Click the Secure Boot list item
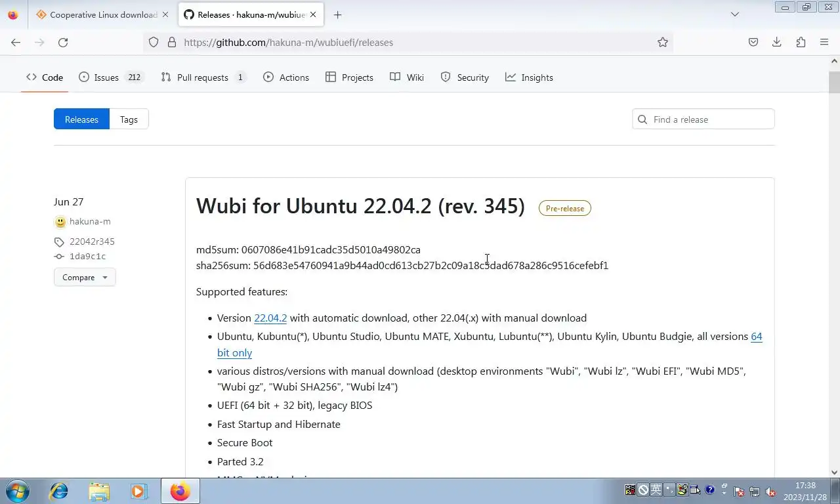The width and height of the screenshot is (840, 504). [245, 442]
